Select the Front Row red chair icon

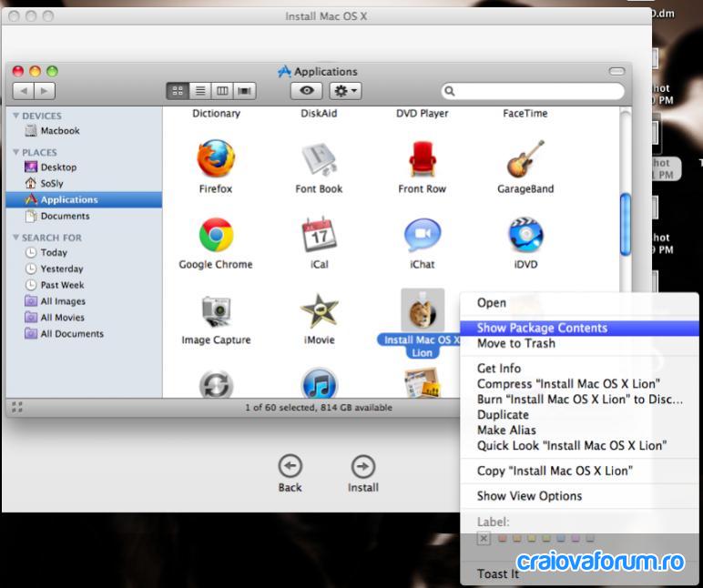pyautogui.click(x=422, y=158)
